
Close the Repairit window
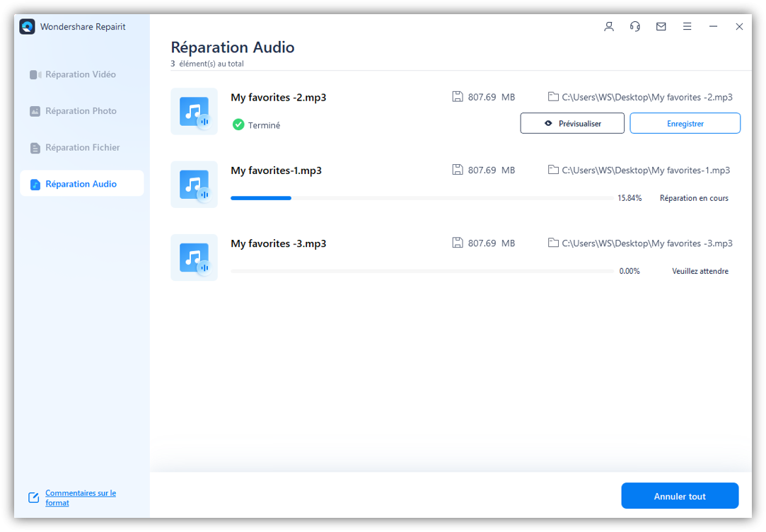point(739,26)
